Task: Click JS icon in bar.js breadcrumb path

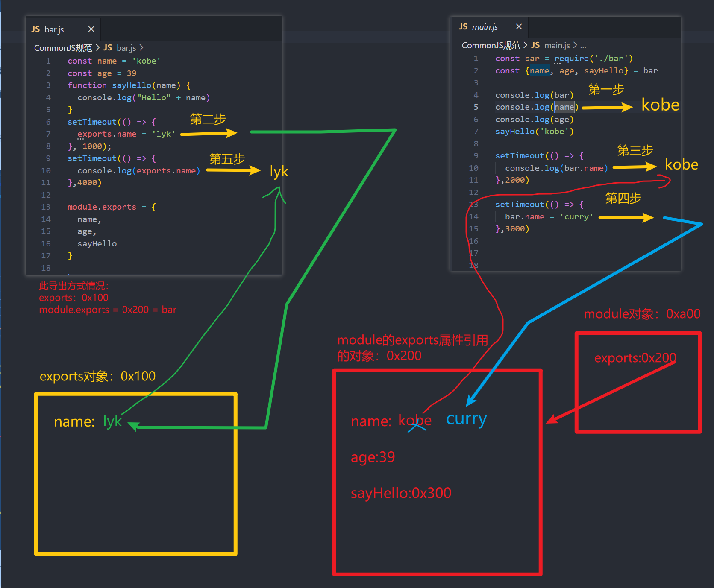Action: (x=108, y=48)
